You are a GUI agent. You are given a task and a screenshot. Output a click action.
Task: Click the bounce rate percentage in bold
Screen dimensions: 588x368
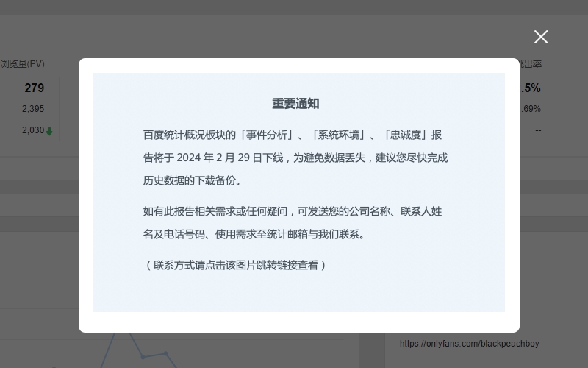pyautogui.click(x=529, y=88)
